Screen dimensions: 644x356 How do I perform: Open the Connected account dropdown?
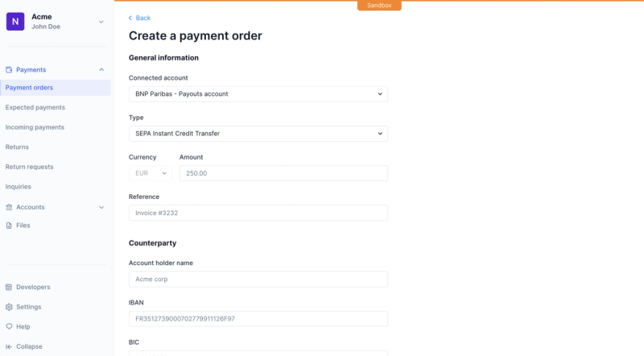coord(258,94)
